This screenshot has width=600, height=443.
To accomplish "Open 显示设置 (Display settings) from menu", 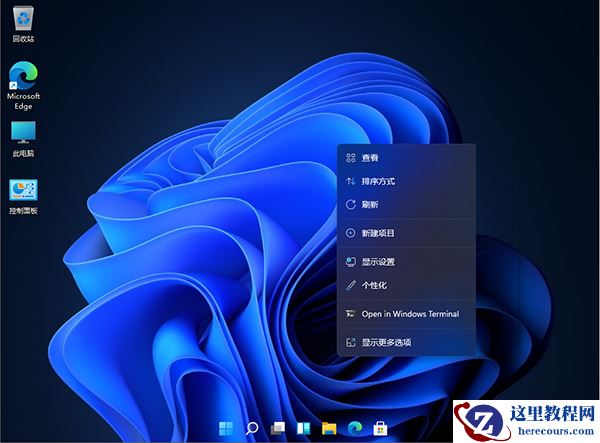I will pyautogui.click(x=406, y=262).
